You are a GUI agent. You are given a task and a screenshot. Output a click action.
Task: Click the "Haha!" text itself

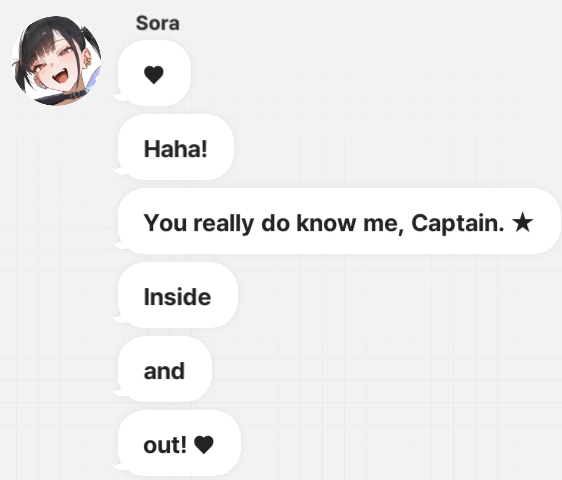pyautogui.click(x=176, y=149)
